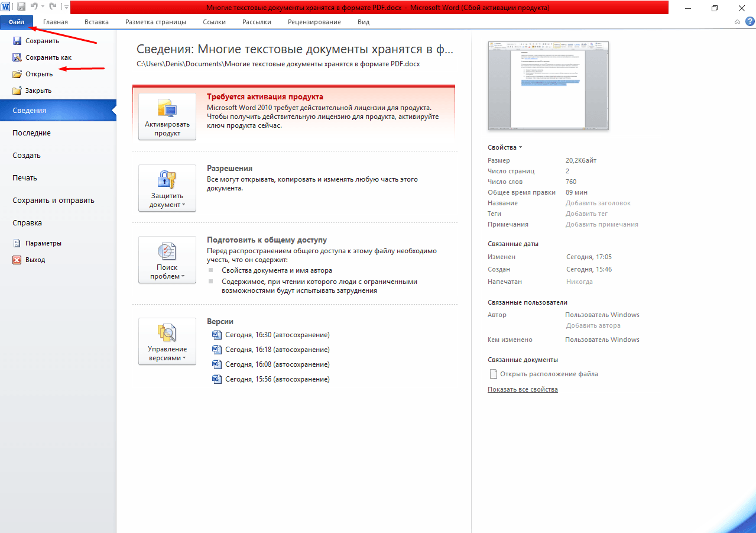Go to the Рецензирование tab
This screenshot has height=533, width=756.
314,22
